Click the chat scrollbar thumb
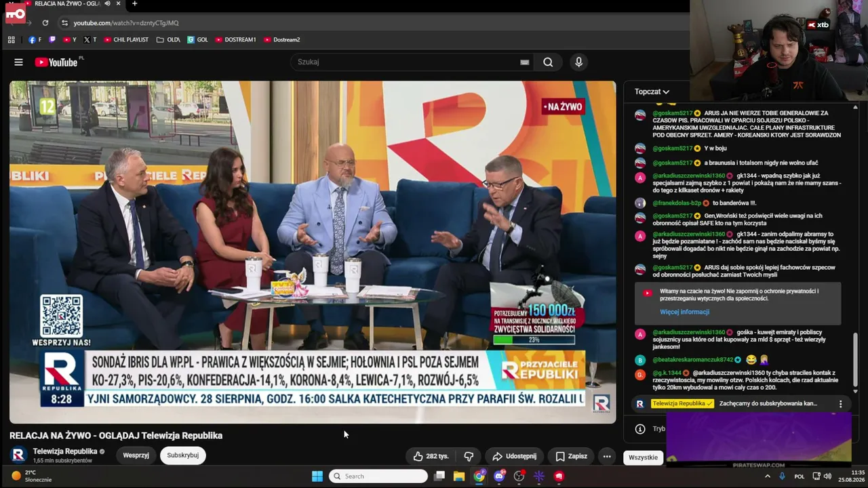The width and height of the screenshot is (868, 488). pyautogui.click(x=855, y=359)
